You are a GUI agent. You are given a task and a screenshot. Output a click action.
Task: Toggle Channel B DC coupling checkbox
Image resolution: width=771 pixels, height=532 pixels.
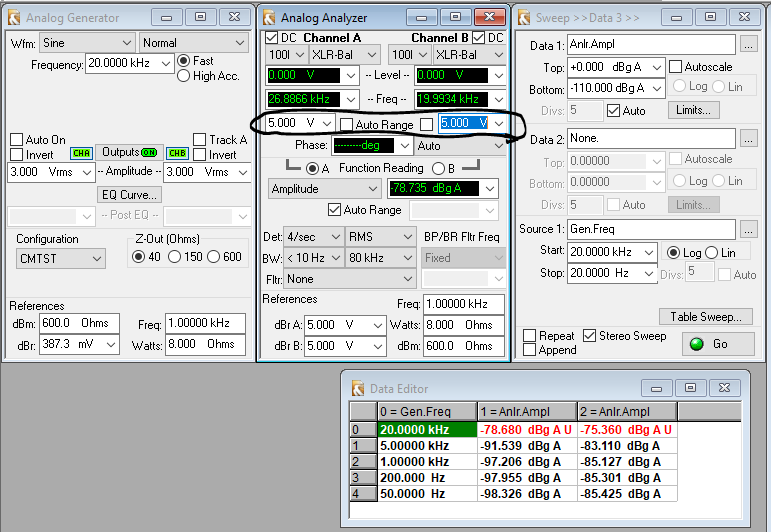(x=478, y=38)
